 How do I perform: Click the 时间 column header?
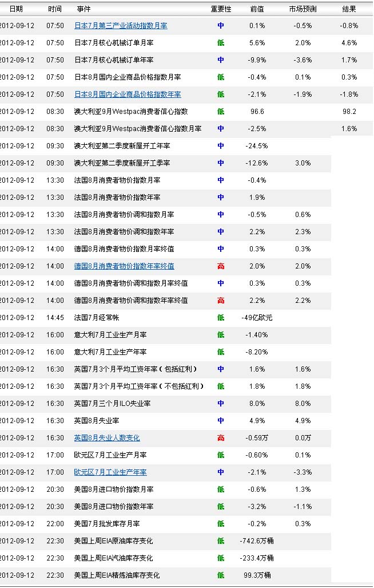pos(55,9)
